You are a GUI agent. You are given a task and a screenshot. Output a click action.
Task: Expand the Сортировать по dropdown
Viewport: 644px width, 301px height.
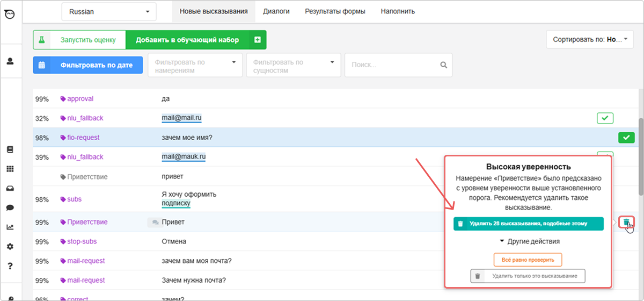pyautogui.click(x=589, y=39)
